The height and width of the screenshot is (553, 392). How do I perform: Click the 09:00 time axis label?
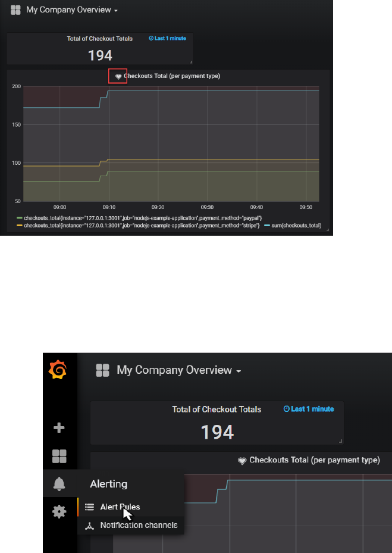pos(59,207)
